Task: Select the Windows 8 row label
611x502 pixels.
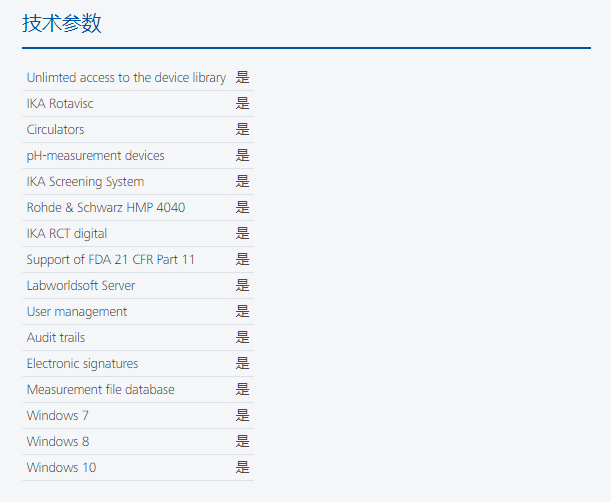Action: (x=58, y=442)
